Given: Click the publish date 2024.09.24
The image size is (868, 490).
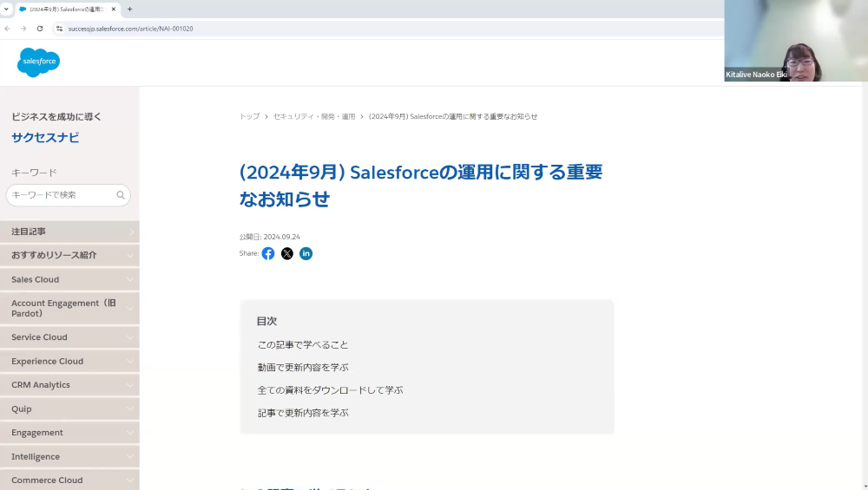Looking at the screenshot, I should (281, 237).
